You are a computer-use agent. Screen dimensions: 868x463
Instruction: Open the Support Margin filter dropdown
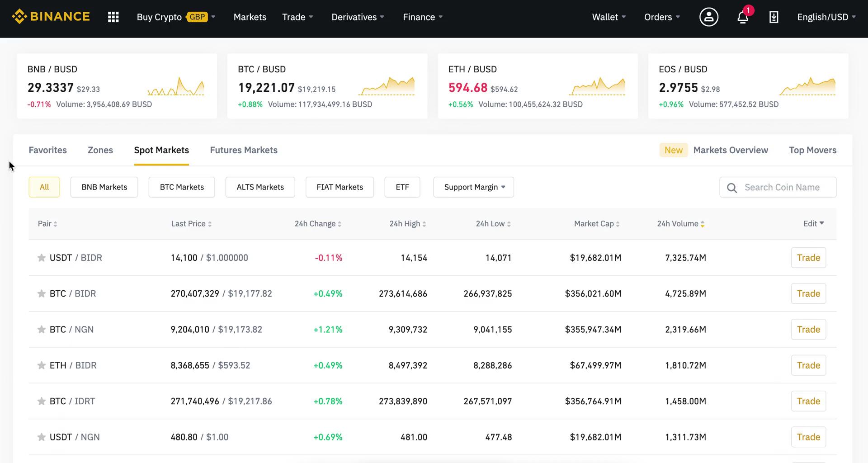pos(474,187)
